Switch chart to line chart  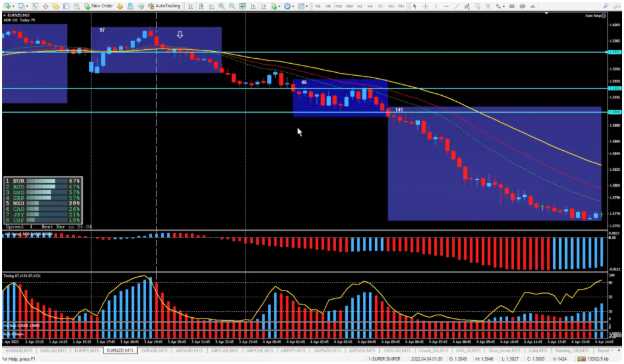coord(211,6)
